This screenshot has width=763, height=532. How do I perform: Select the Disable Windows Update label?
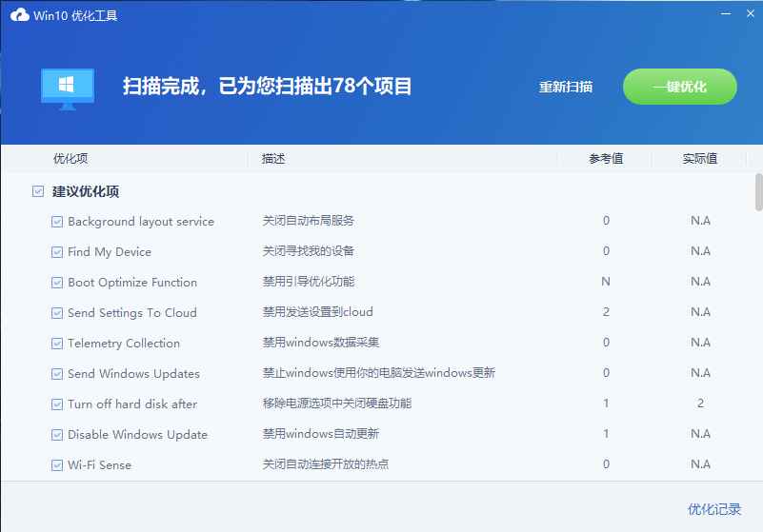[x=138, y=434]
